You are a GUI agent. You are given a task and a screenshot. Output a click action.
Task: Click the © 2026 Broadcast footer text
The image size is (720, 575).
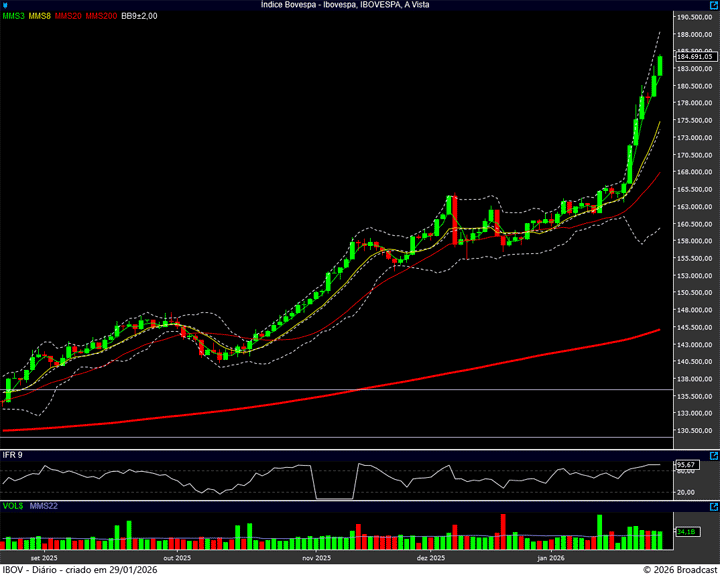click(678, 569)
